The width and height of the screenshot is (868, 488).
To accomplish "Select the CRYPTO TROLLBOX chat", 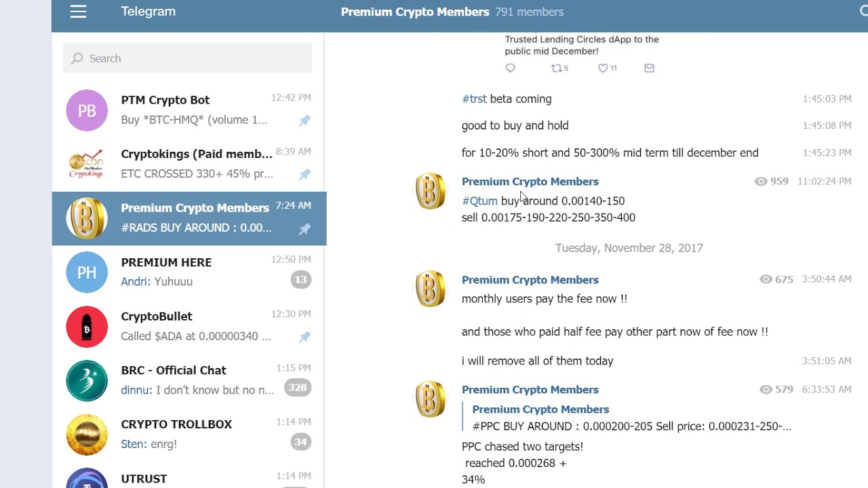I will pyautogui.click(x=189, y=434).
